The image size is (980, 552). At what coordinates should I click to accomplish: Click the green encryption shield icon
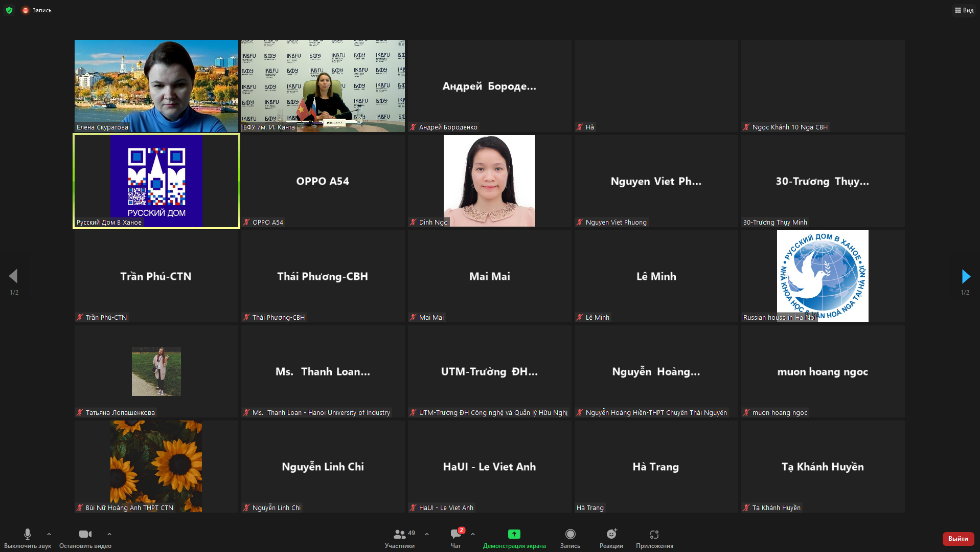[x=9, y=10]
